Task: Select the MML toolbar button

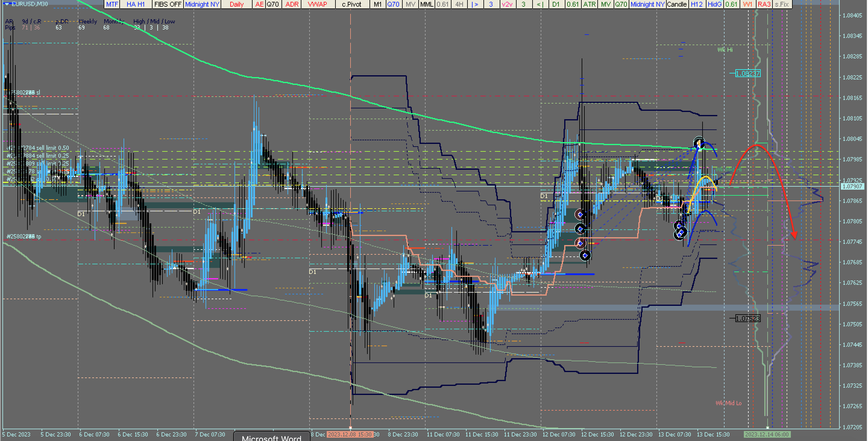Action: tap(426, 5)
